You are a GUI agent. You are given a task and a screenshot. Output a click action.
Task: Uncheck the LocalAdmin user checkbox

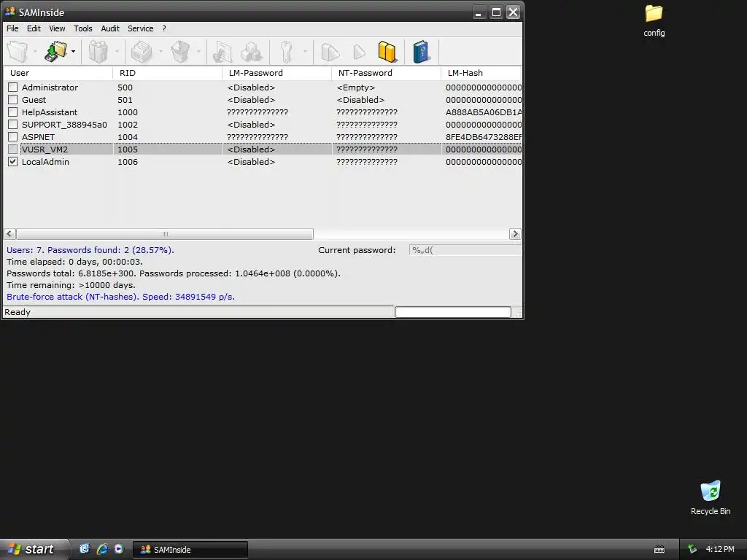13,161
